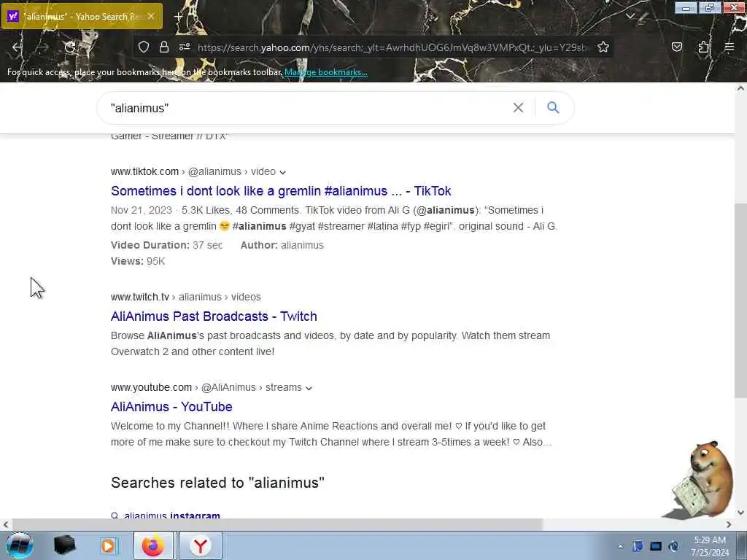Clear the search box with X
This screenshot has height=560, width=747.
coord(518,108)
